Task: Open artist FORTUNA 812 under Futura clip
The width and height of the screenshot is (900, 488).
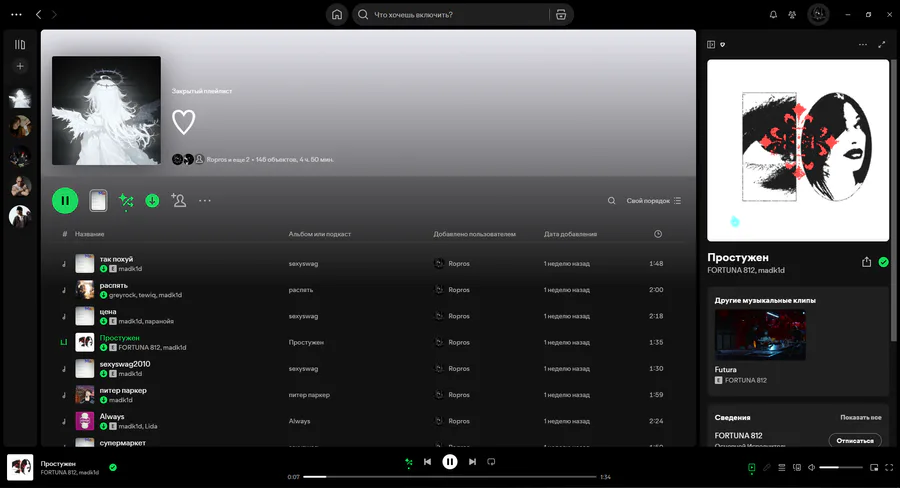Action: (x=746, y=380)
